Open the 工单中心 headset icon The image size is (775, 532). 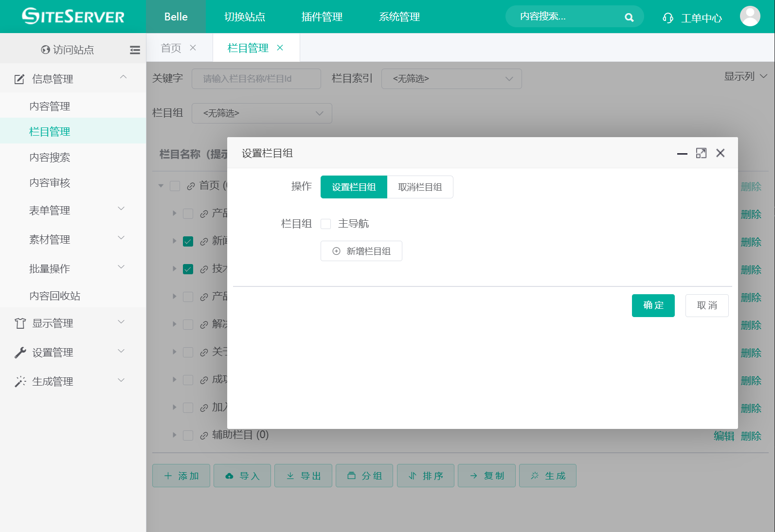[668, 18]
